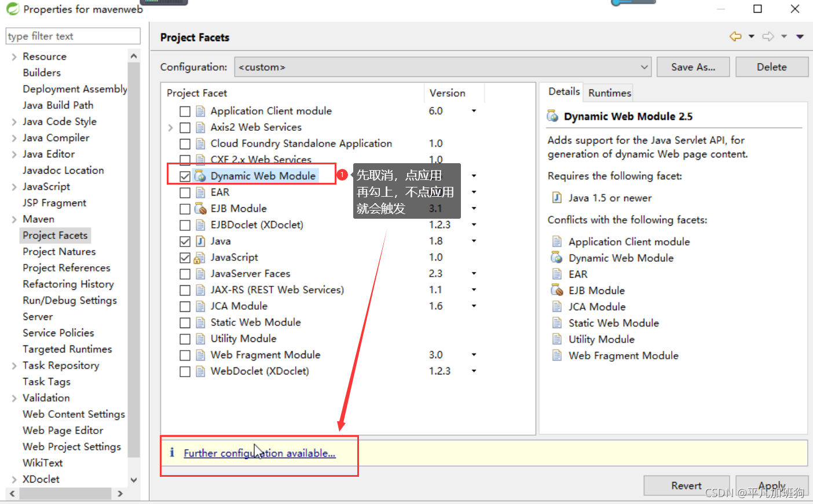Expand the Maven tree node

coord(14,219)
